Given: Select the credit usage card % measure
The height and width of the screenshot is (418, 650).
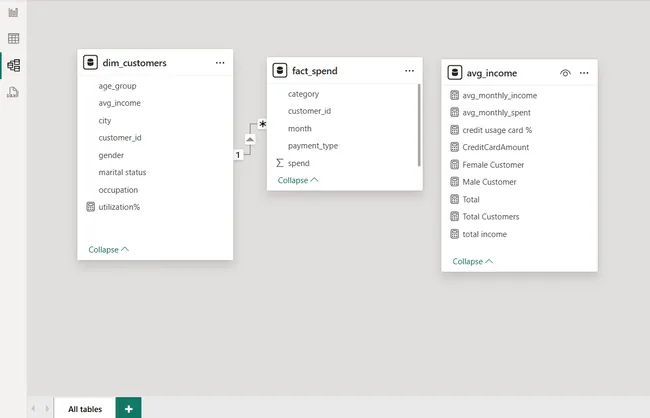Looking at the screenshot, I should (x=497, y=130).
